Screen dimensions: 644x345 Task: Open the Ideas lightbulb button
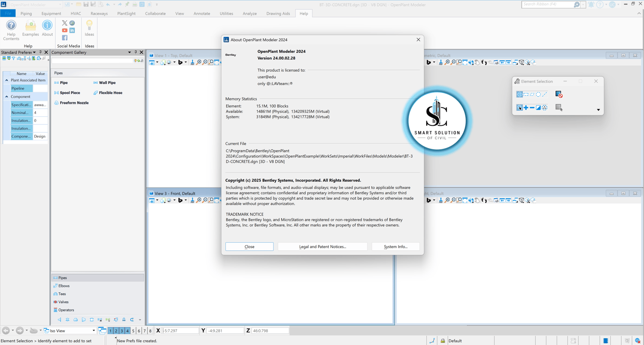[89, 28]
